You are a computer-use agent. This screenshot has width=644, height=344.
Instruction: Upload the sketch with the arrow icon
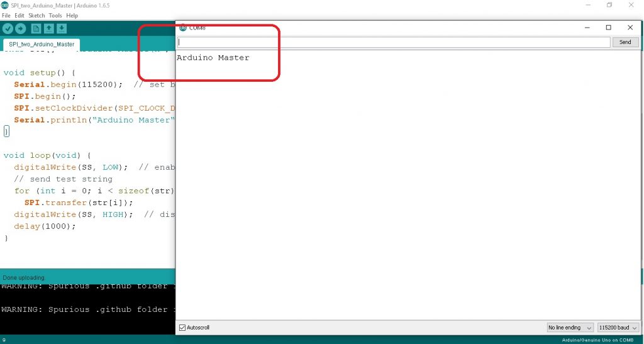[x=21, y=28]
